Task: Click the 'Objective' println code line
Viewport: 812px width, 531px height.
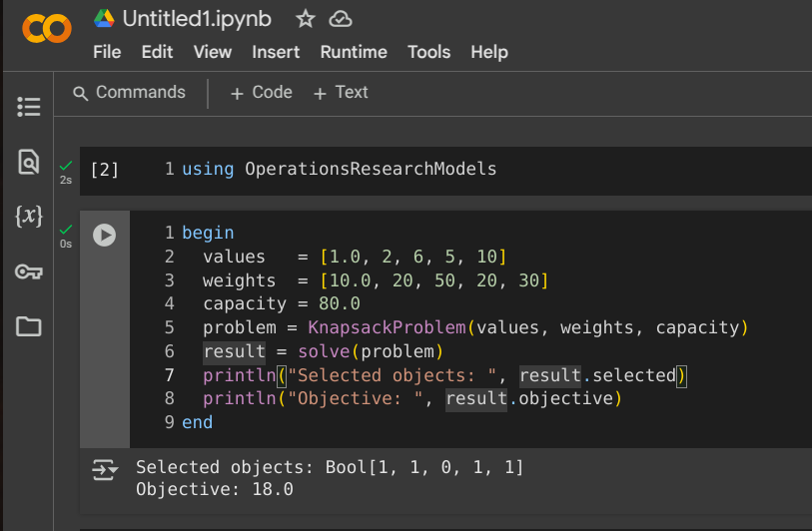Action: click(412, 398)
